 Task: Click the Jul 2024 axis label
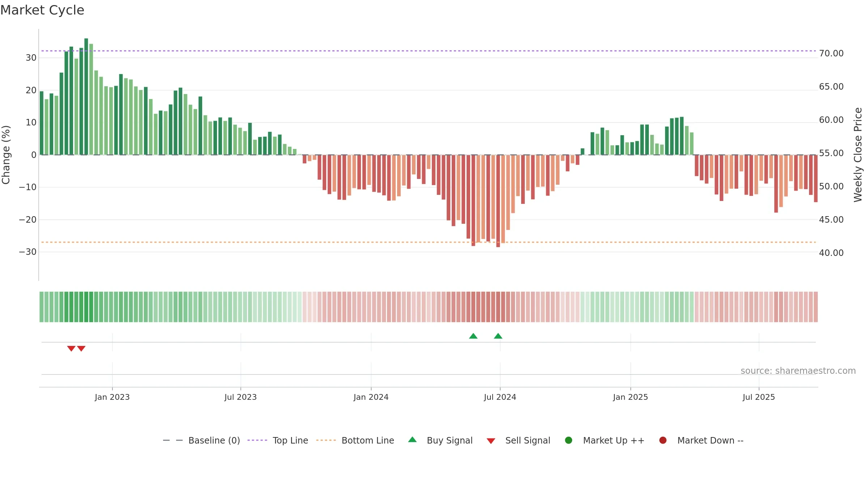[x=500, y=397]
